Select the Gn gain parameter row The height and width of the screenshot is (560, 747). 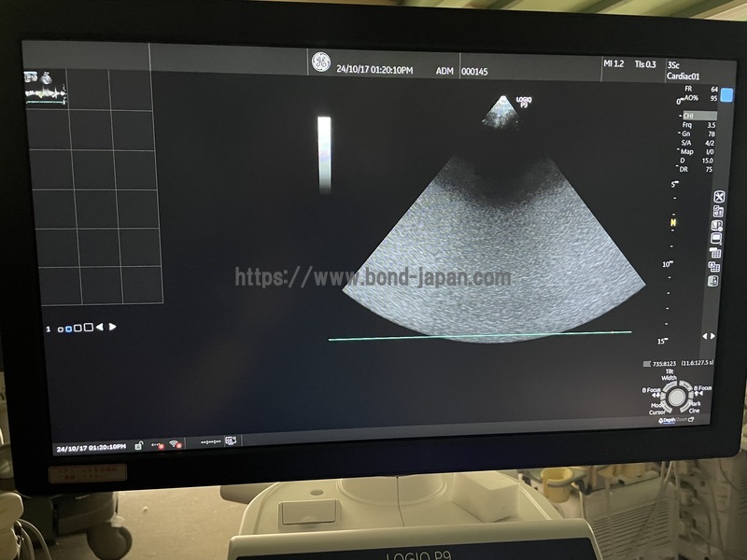click(698, 133)
